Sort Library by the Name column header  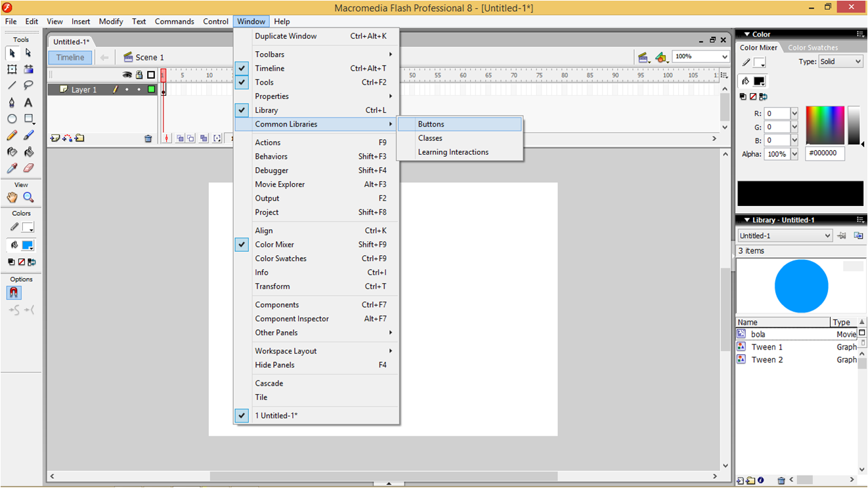(783, 322)
